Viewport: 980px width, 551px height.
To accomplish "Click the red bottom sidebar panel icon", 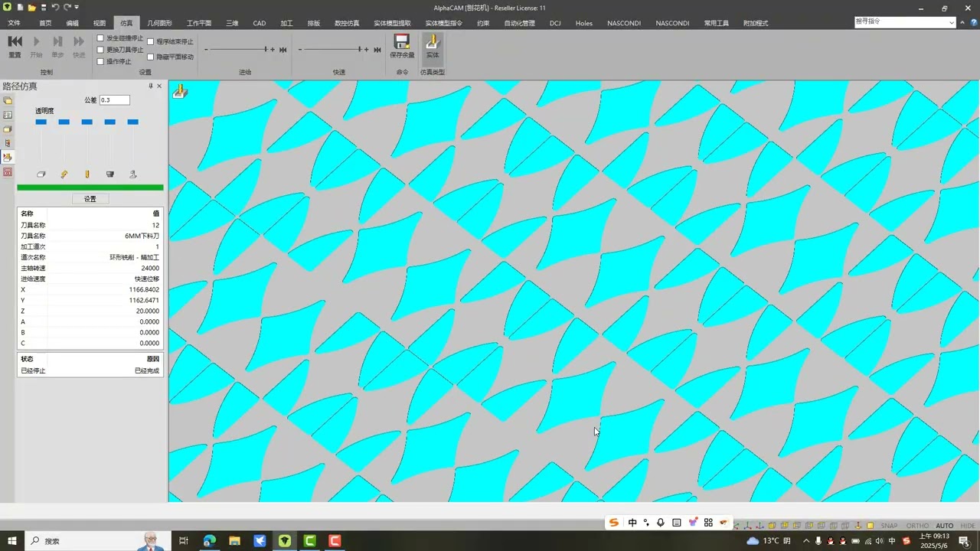I will (8, 172).
